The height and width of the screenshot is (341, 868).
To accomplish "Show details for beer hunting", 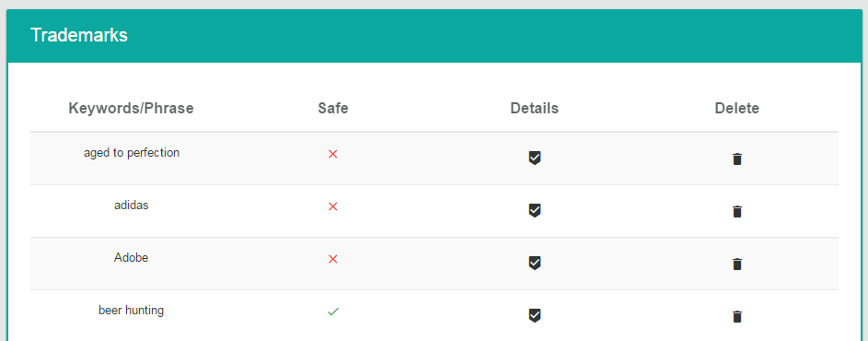I will tap(534, 315).
